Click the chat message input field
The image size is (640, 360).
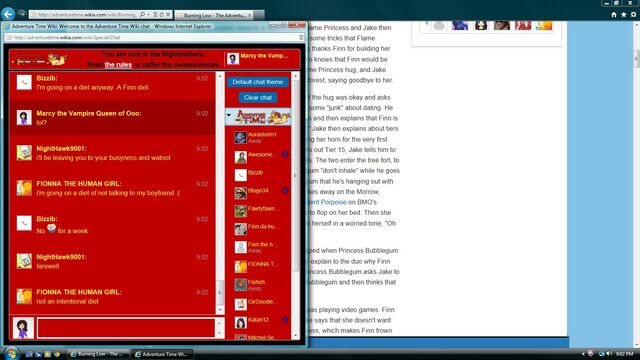coord(126,328)
